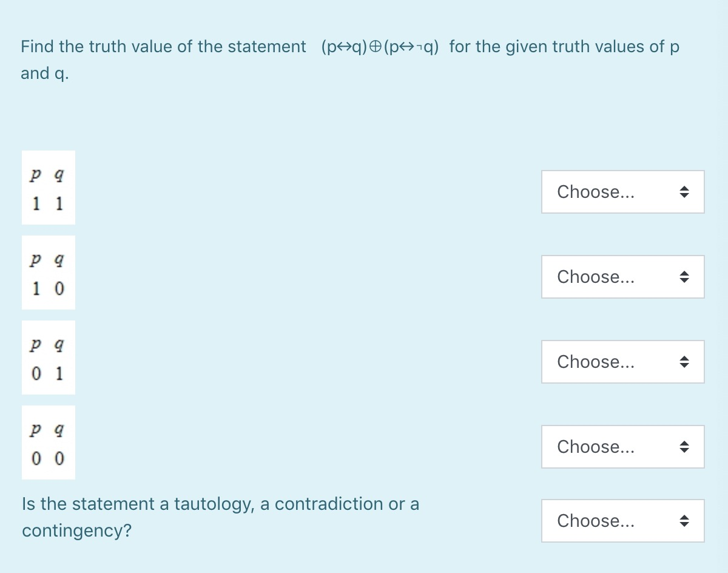Click the sort arrows icon beside p=1, q=0 dropdown
The image size is (728, 573).
click(684, 277)
